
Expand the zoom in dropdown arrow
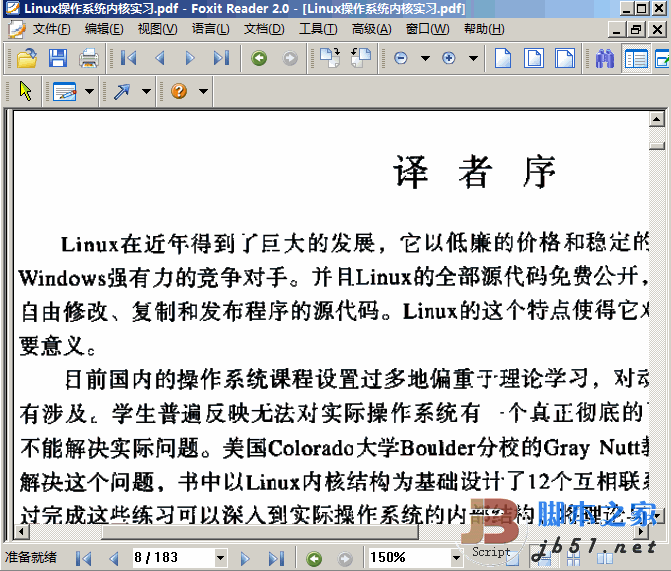pyautogui.click(x=473, y=58)
